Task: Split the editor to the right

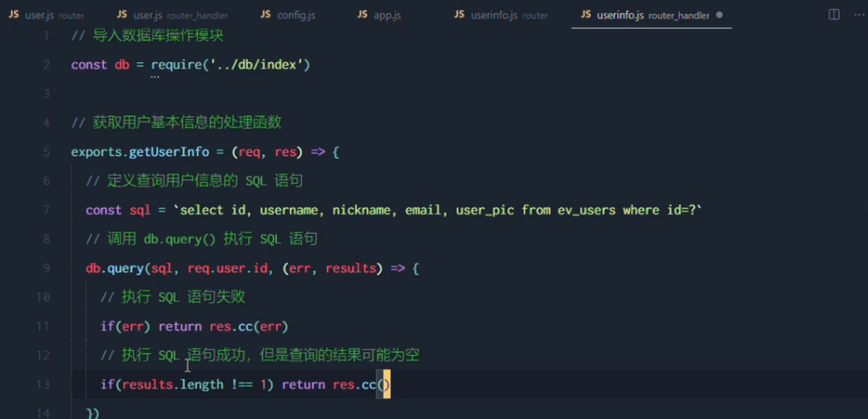Action: tap(834, 15)
